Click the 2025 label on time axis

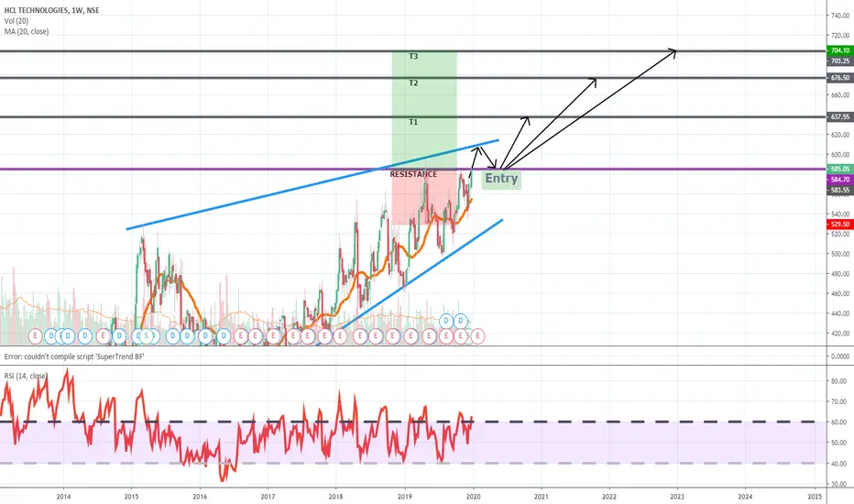point(815,497)
